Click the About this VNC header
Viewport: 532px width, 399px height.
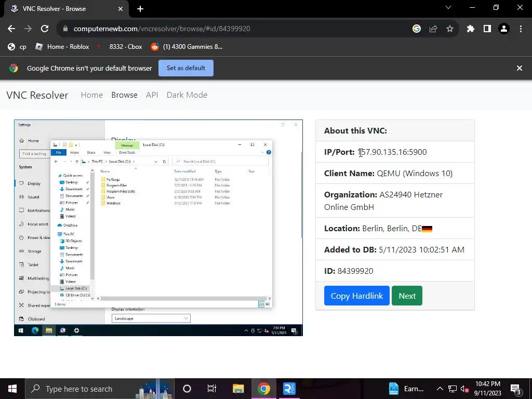tap(355, 130)
